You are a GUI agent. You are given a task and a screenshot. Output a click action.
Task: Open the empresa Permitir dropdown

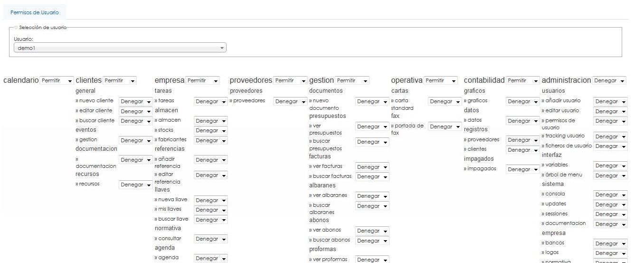pos(203,81)
